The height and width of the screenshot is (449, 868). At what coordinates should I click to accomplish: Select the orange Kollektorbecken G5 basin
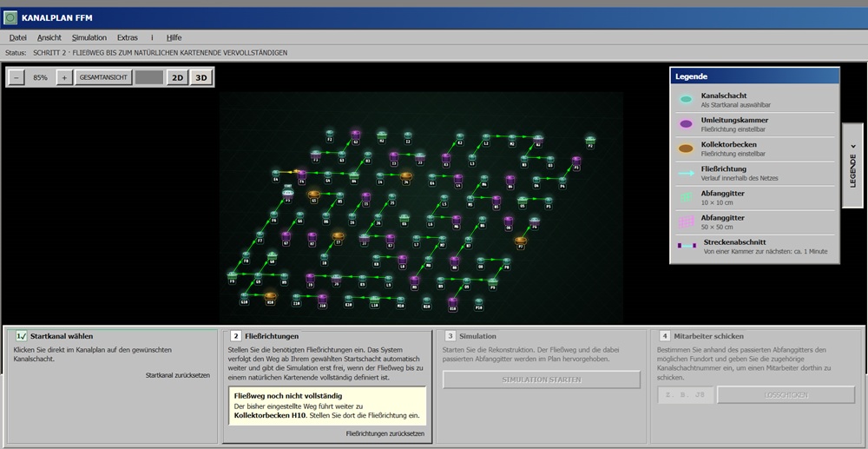(x=314, y=195)
